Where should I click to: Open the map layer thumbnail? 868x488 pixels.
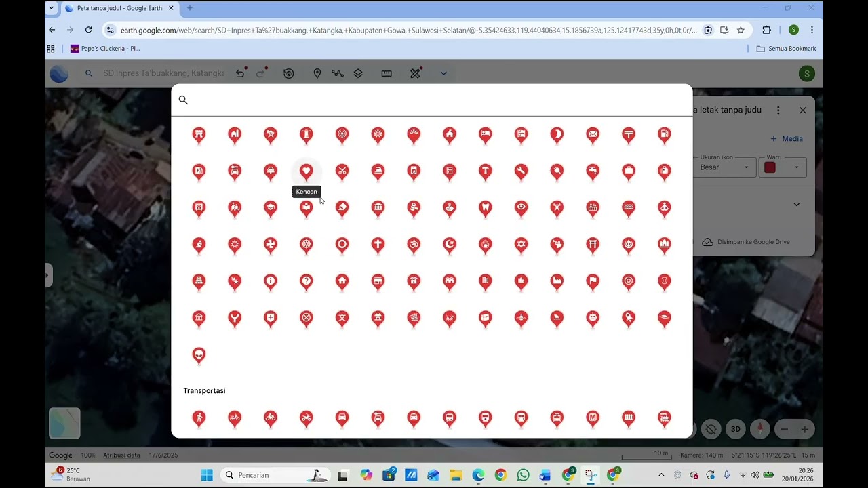[x=64, y=423]
